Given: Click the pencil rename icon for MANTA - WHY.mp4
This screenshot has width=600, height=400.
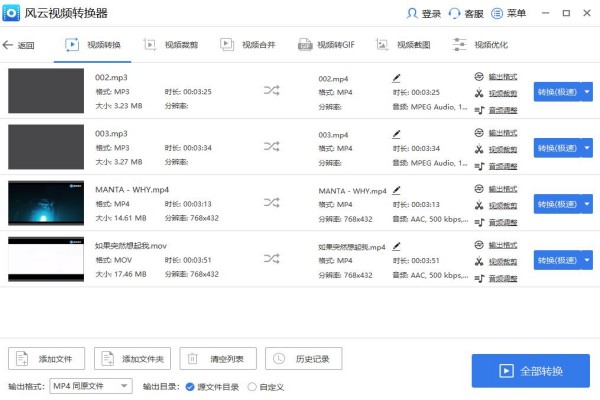Looking at the screenshot, I should (x=396, y=189).
